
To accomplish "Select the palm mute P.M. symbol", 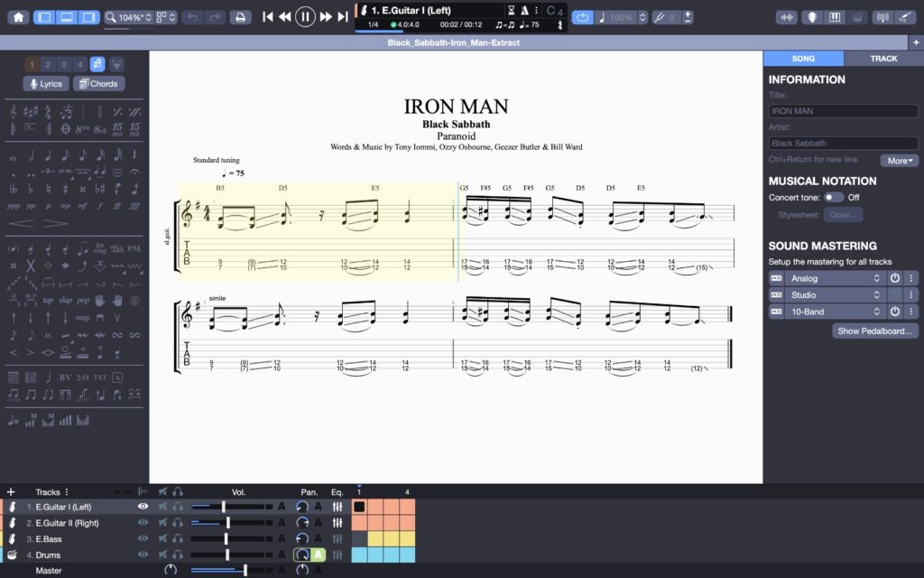I will tap(134, 248).
